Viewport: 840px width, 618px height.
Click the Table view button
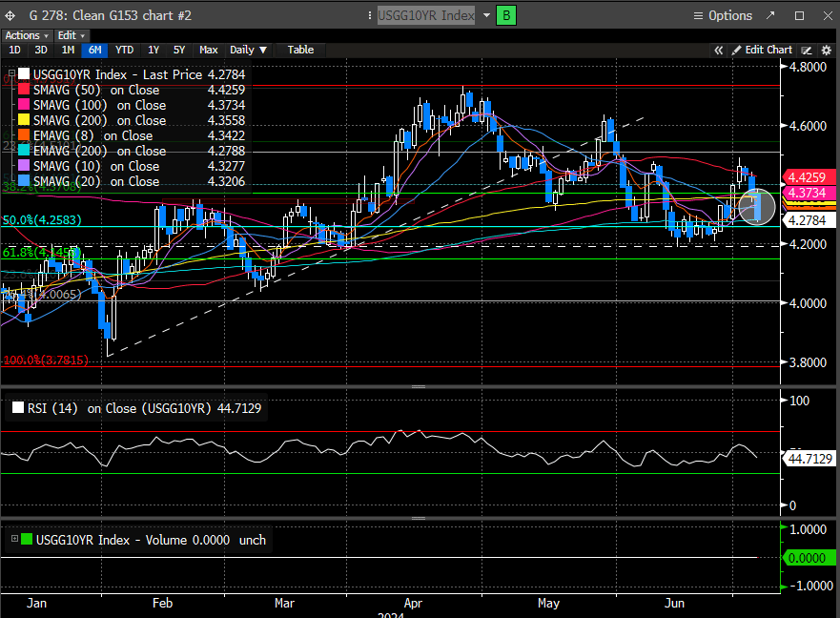pos(300,50)
